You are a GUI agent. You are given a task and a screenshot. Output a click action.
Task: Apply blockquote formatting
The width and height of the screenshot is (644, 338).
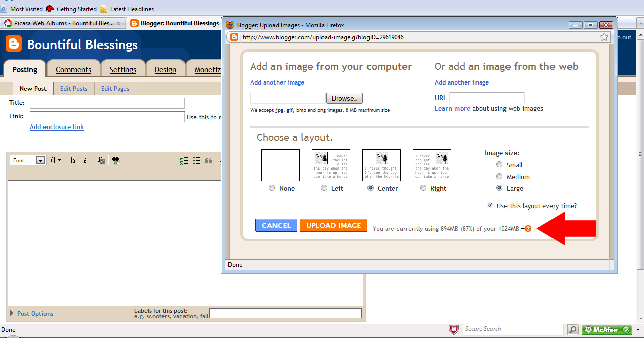click(x=208, y=160)
